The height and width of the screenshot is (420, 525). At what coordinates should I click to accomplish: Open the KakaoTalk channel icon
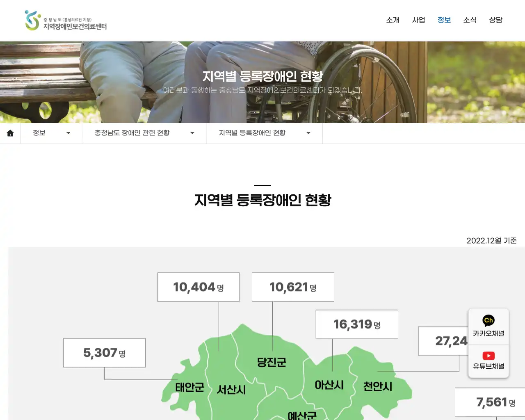488,320
